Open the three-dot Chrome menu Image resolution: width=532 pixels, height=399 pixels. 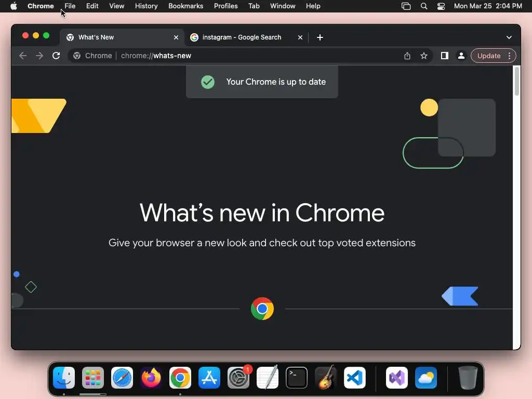(x=509, y=56)
